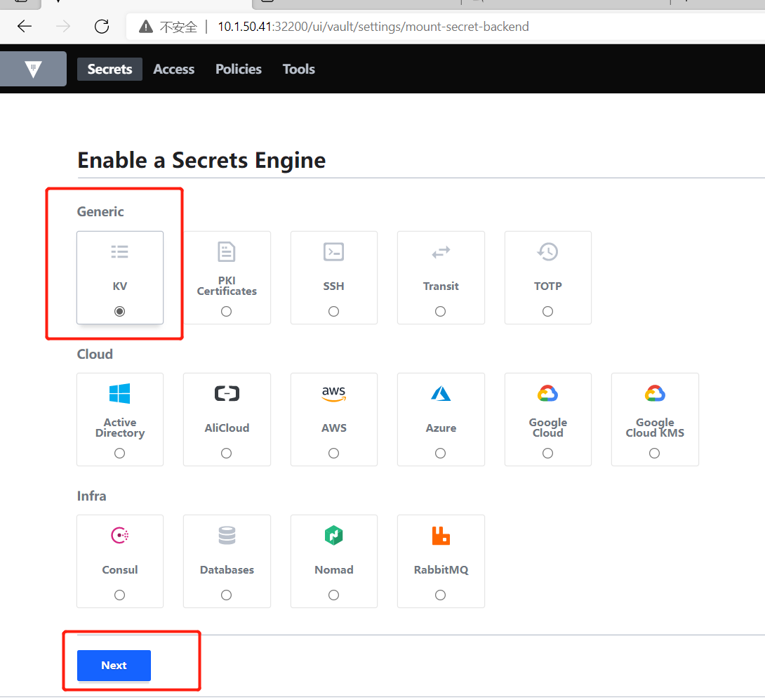Click the SSH label text
The width and height of the screenshot is (765, 700).
coord(333,286)
